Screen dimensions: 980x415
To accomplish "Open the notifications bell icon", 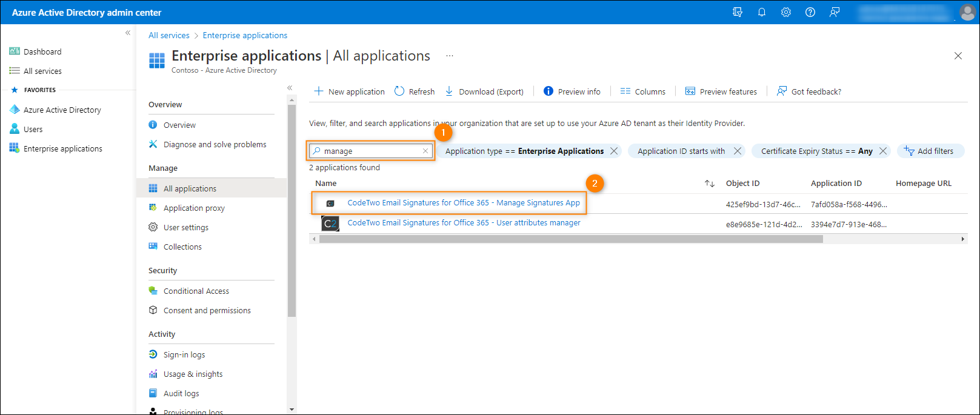I will pyautogui.click(x=762, y=12).
